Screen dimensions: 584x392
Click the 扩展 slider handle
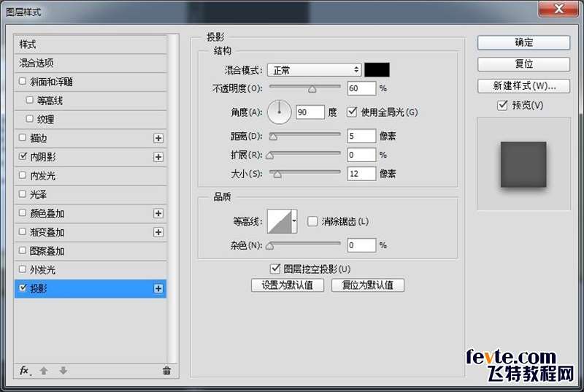click(270, 155)
